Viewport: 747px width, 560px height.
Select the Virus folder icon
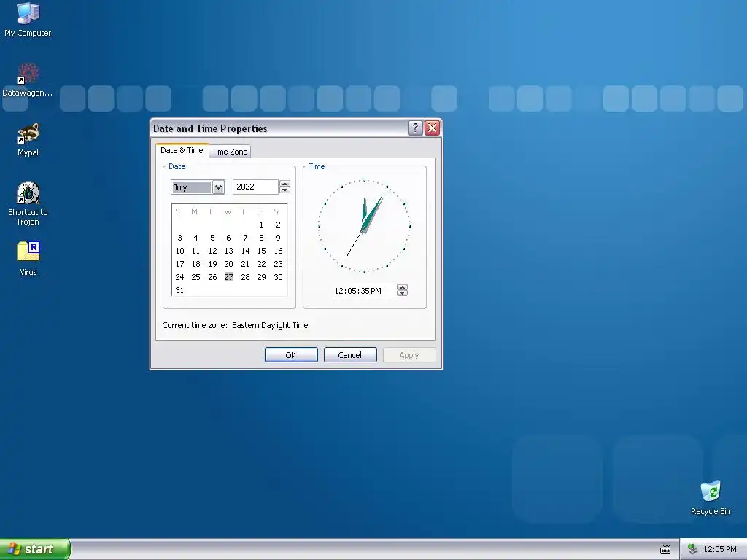28,259
